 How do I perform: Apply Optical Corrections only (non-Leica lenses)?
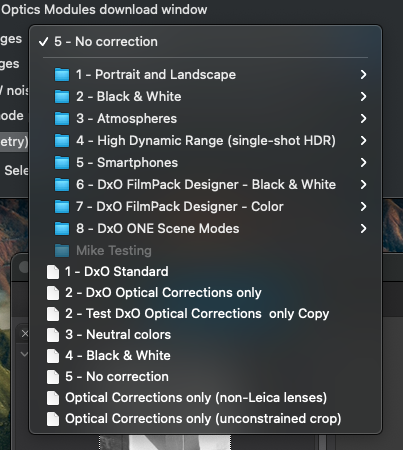tap(205, 398)
